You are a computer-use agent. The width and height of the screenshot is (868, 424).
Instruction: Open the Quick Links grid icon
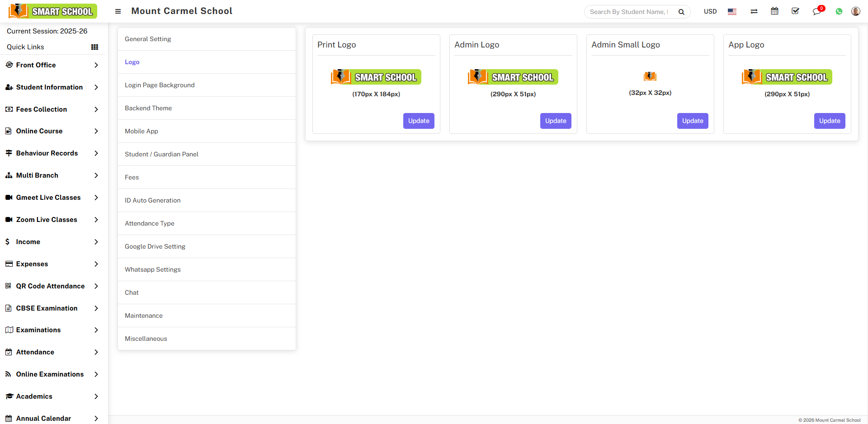94,47
